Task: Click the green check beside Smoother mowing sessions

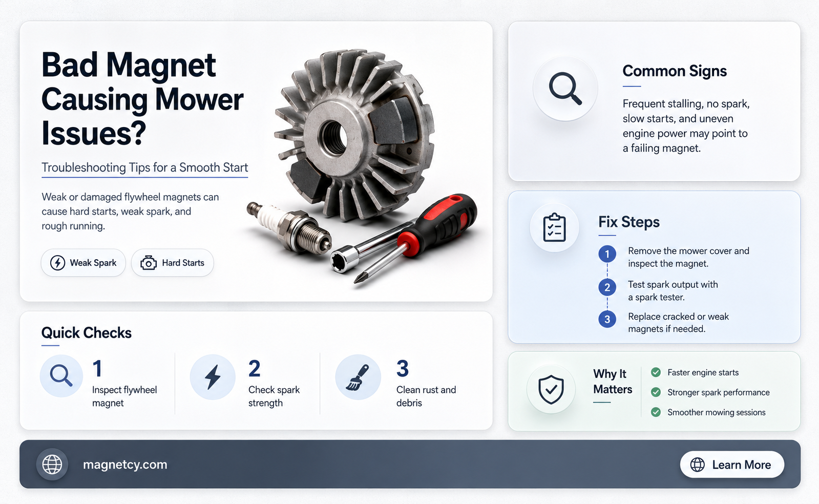Action: (656, 412)
